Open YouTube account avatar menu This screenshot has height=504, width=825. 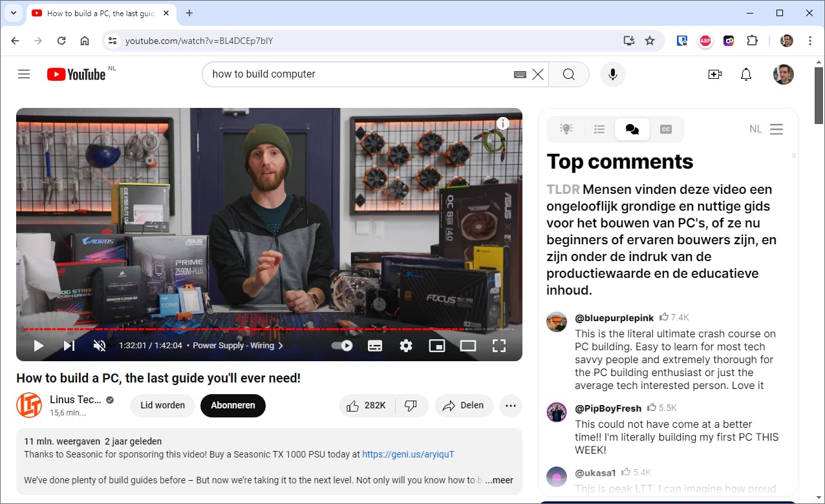pyautogui.click(x=784, y=74)
